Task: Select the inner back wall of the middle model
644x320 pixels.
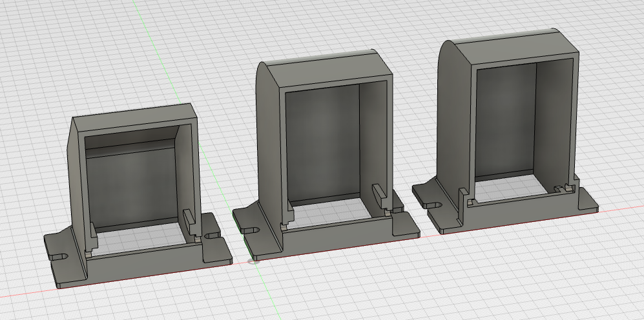Action: point(323,142)
